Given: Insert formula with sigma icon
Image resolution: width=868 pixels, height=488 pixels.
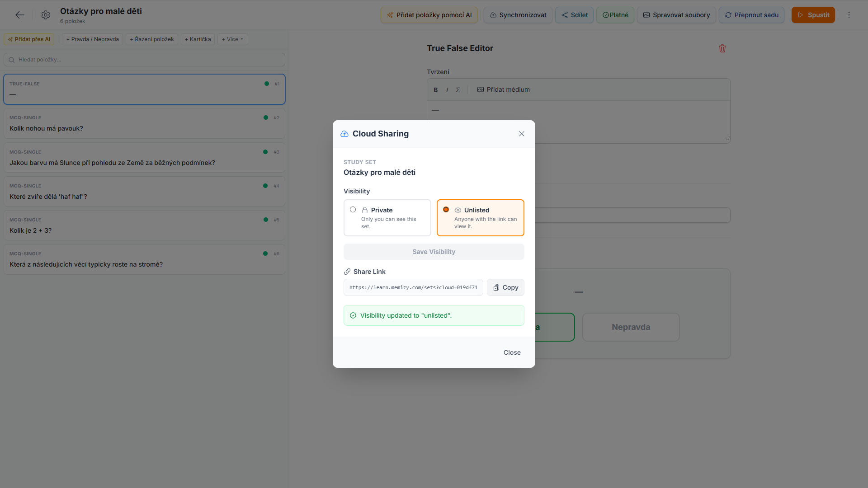Looking at the screenshot, I should pyautogui.click(x=458, y=90).
